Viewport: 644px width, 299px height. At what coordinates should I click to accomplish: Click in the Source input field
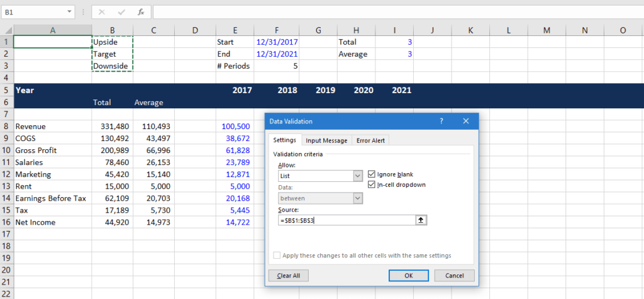coord(347,220)
